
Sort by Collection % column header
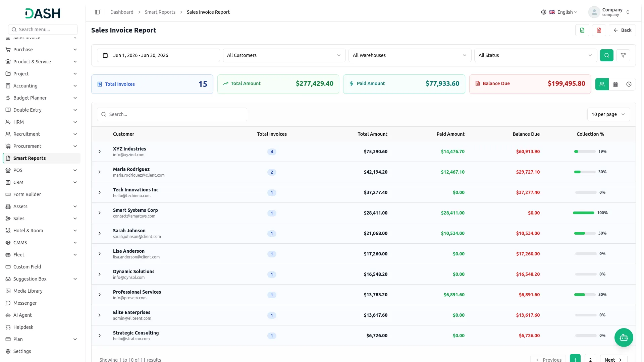coord(590,134)
